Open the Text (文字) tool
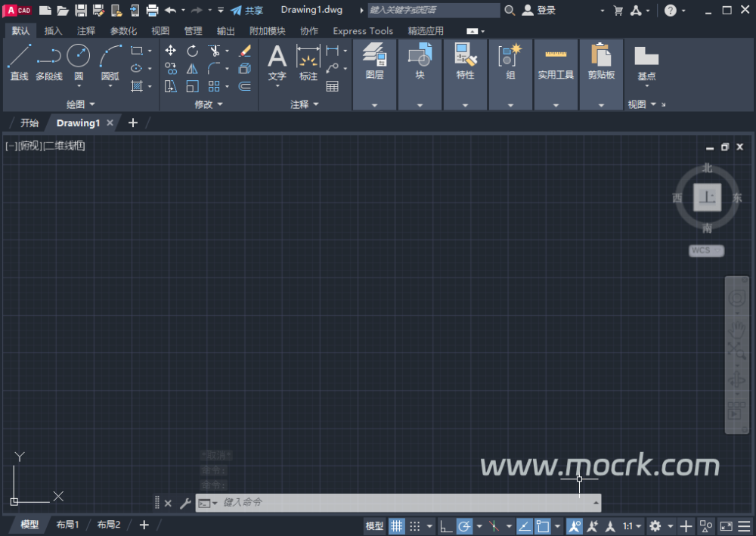756x536 pixels. (277, 62)
